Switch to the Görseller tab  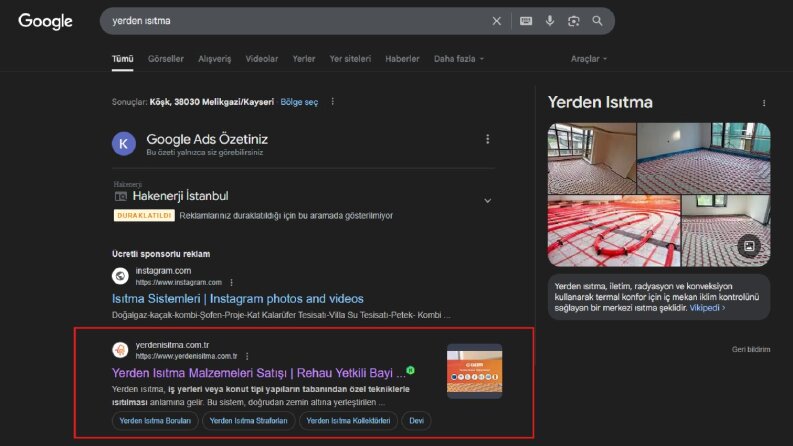(166, 59)
